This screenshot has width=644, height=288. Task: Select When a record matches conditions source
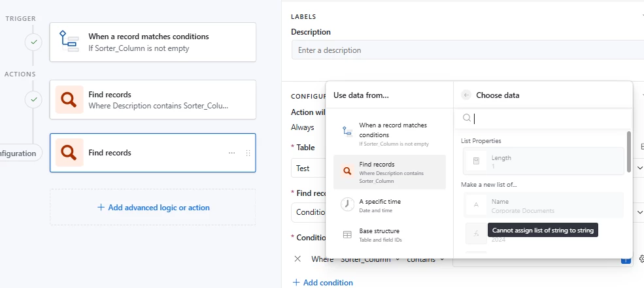(389, 133)
